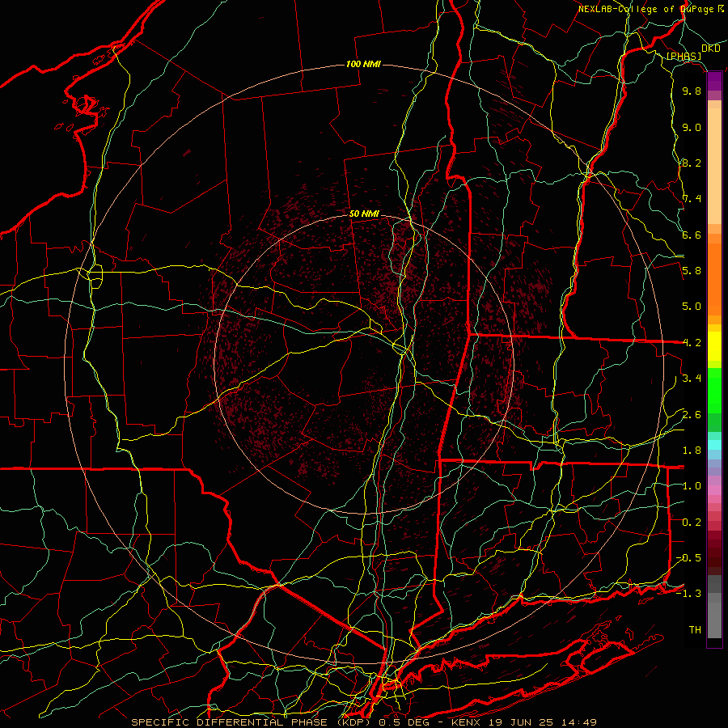
Task: Click the TH threshold label on the legend
Action: [x=695, y=629]
